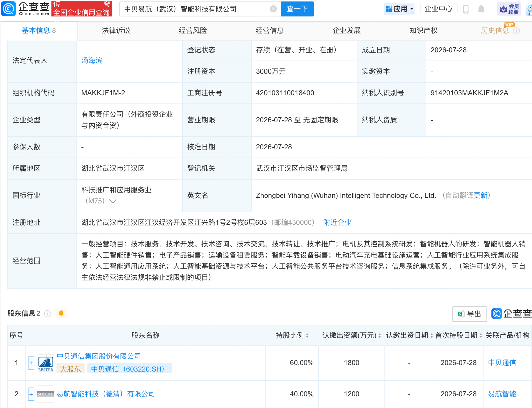532x408 pixels.
Task: Open legal representative 汤海滨 link
Action: [92, 61]
